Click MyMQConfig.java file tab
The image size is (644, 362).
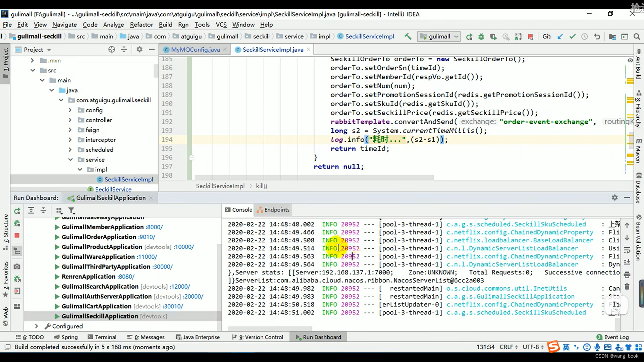point(196,50)
